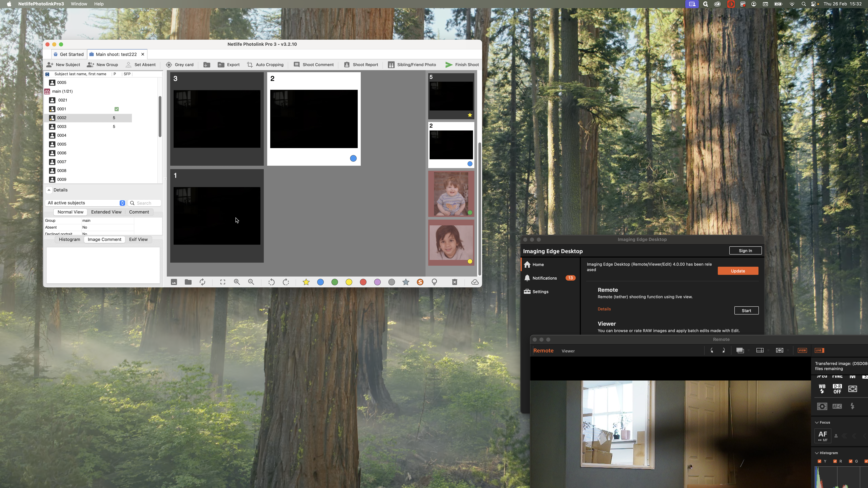Open the Window menu in the menu bar
Viewport: 868px width, 488px height.
(x=79, y=4)
